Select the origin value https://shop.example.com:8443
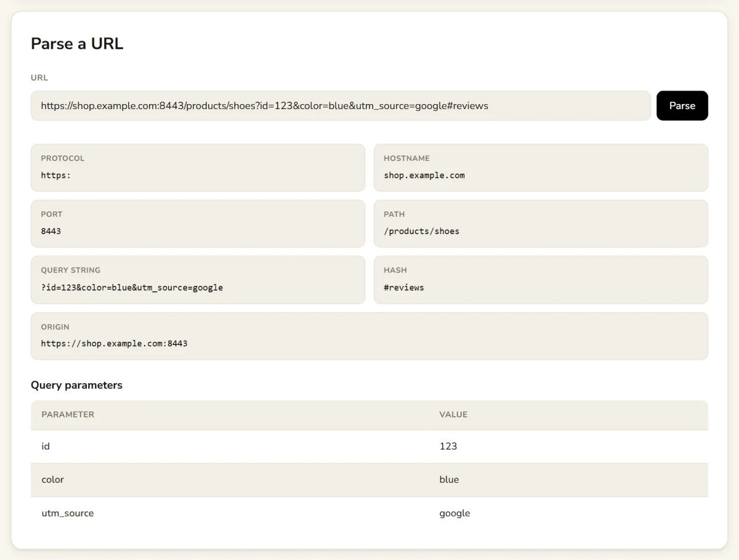The height and width of the screenshot is (560, 739). coord(115,343)
